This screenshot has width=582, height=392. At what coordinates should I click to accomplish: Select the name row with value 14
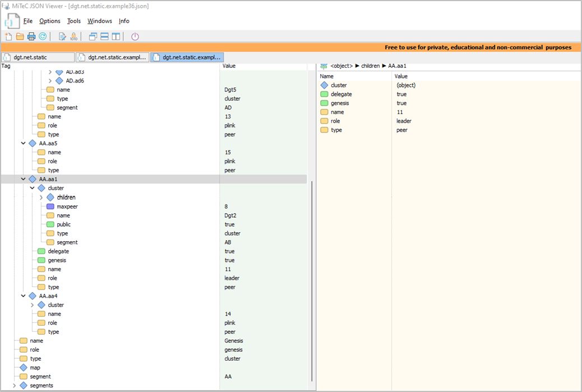[x=154, y=314]
